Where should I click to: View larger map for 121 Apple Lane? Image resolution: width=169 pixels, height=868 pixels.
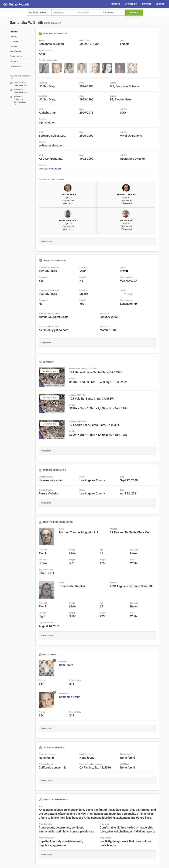(50, 424)
